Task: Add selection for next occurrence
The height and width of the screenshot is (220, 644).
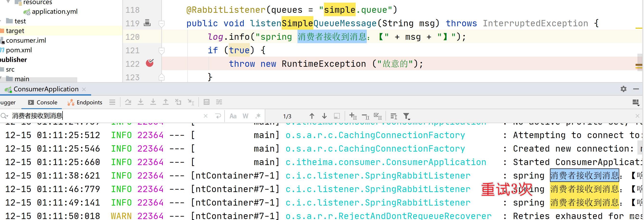Action: [x=353, y=116]
